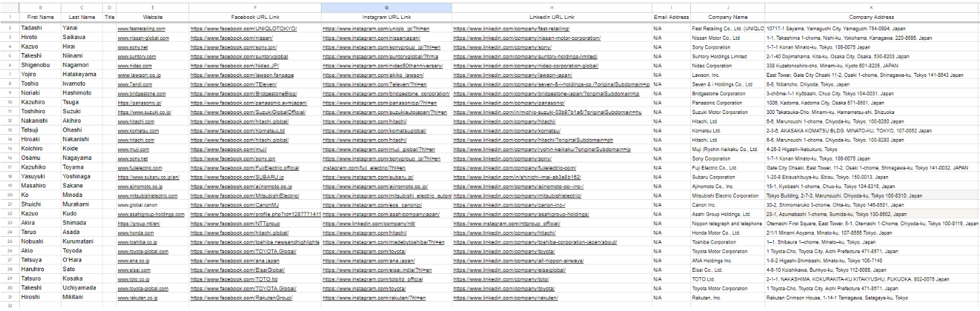Screen dimensions: 980x311
Task: Click the company name cell "TOTO Ltd"
Action: coord(727,279)
